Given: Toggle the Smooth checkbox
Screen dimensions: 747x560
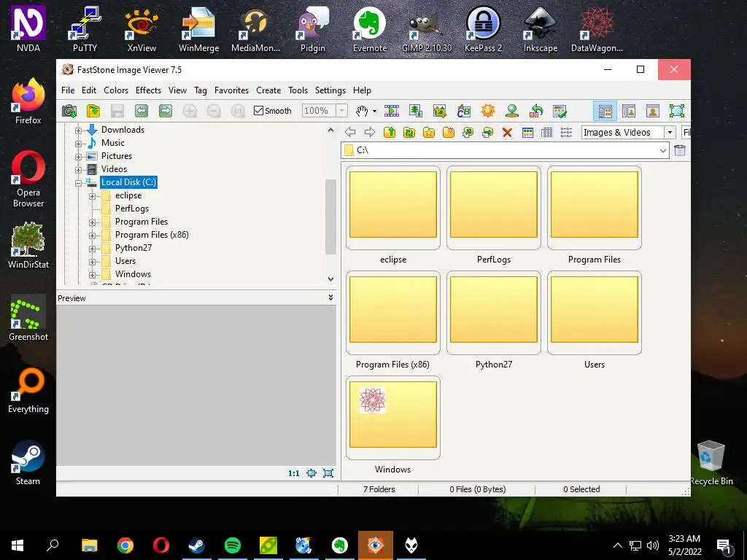Looking at the screenshot, I should tap(259, 111).
